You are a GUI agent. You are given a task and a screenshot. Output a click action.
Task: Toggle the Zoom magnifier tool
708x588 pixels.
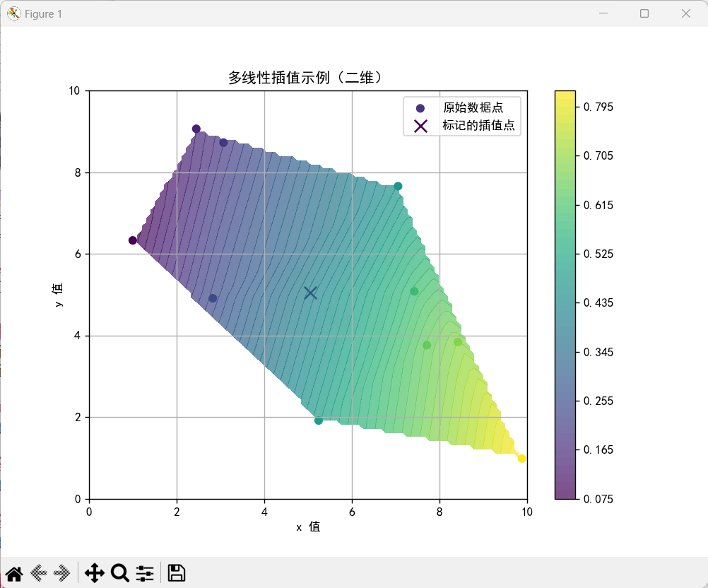(119, 572)
